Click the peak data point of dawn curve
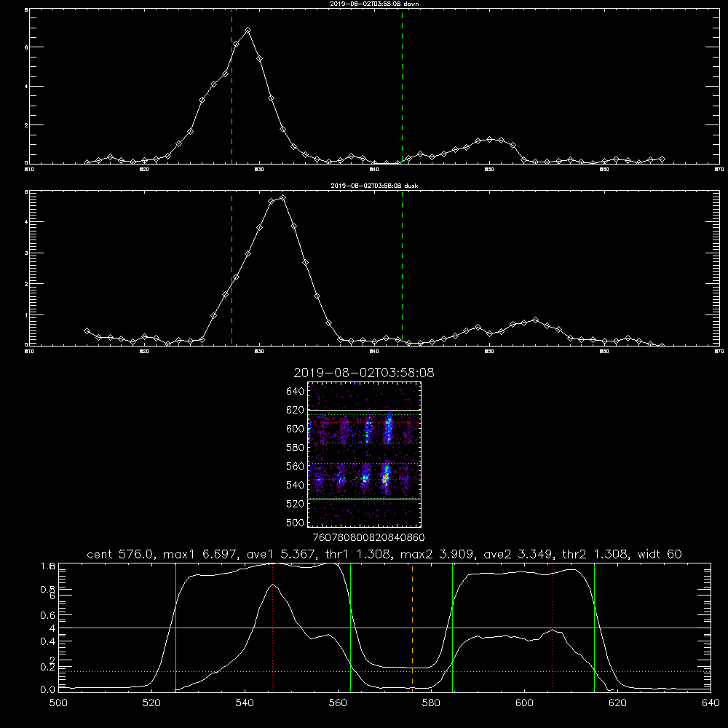The width and height of the screenshot is (728, 728). click(248, 30)
